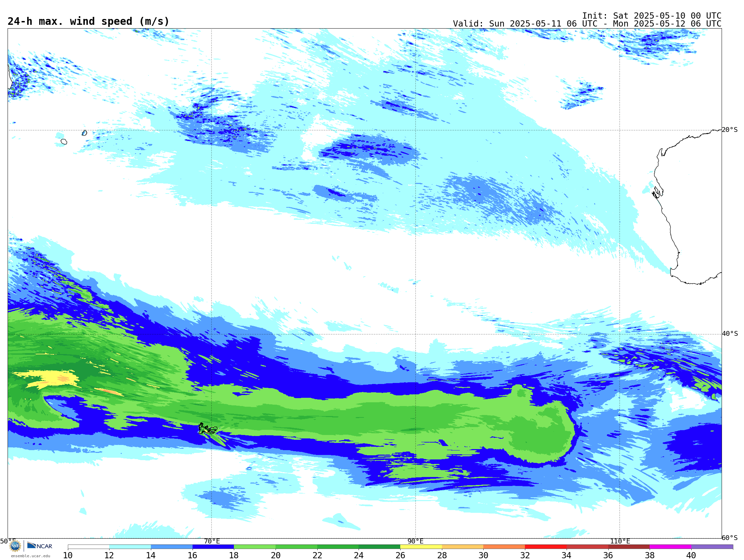Click the 'Init: Sat 2025-05-10 00 UTC' text
The width and height of the screenshot is (744, 560).
coord(652,16)
